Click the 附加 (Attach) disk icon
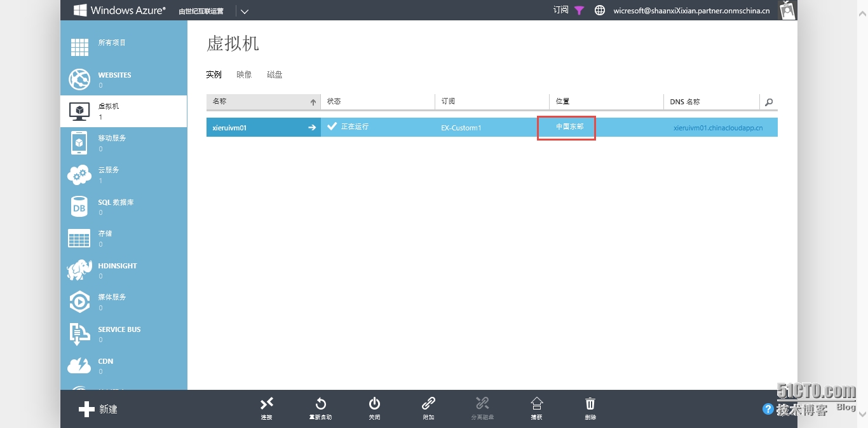The image size is (868, 428). (x=429, y=403)
